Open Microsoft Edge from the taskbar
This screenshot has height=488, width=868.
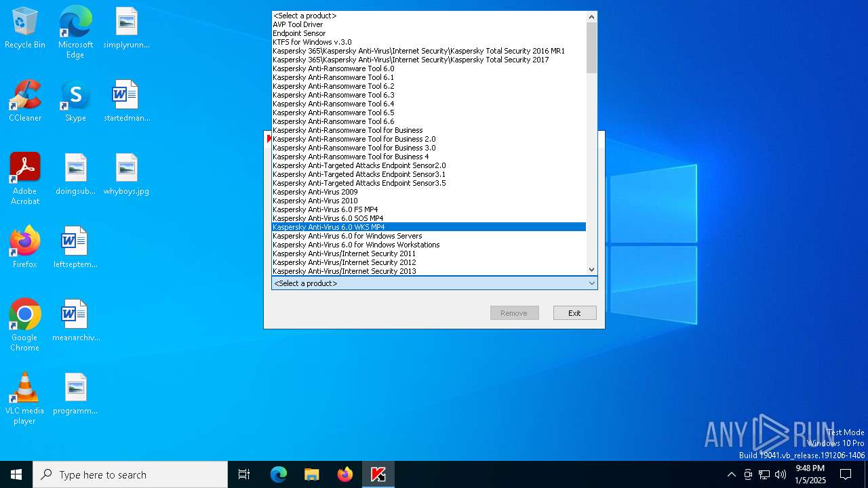(279, 474)
